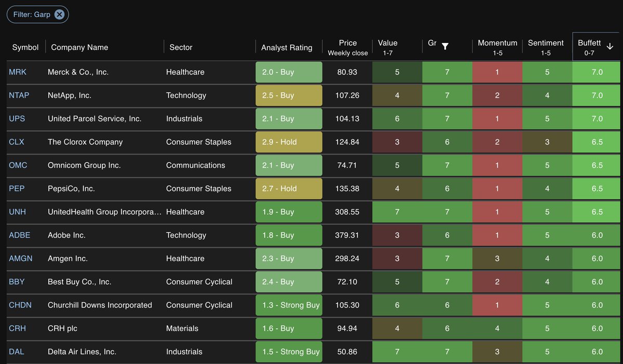The height and width of the screenshot is (364, 623).
Task: Select United Parcel Service, Inc. name
Action: coord(94,119)
